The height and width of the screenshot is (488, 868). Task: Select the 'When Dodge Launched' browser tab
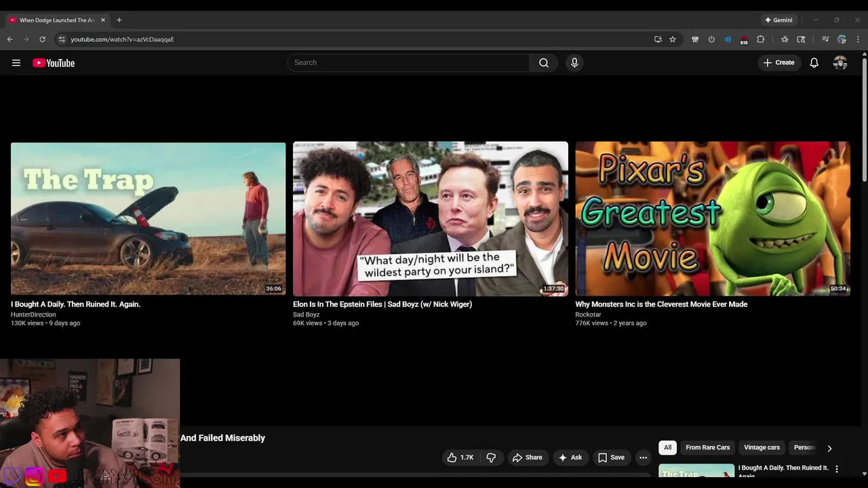pyautogui.click(x=57, y=20)
